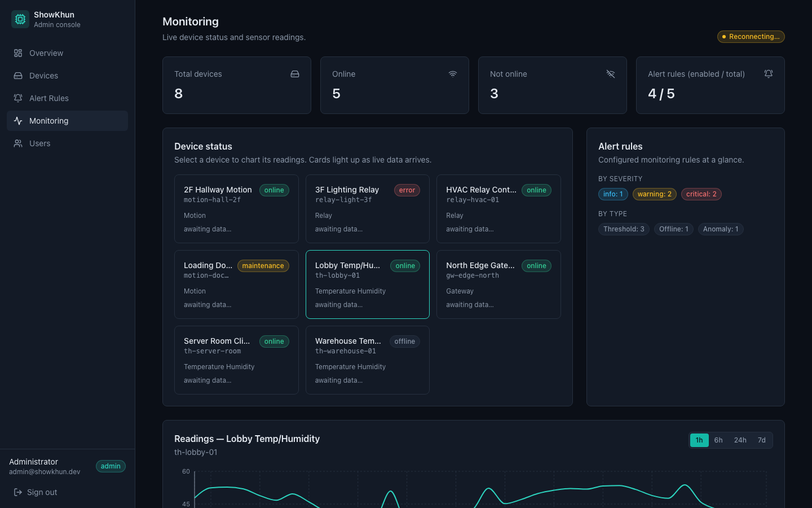Go to the Devices page
812x508 pixels.
click(x=67, y=76)
